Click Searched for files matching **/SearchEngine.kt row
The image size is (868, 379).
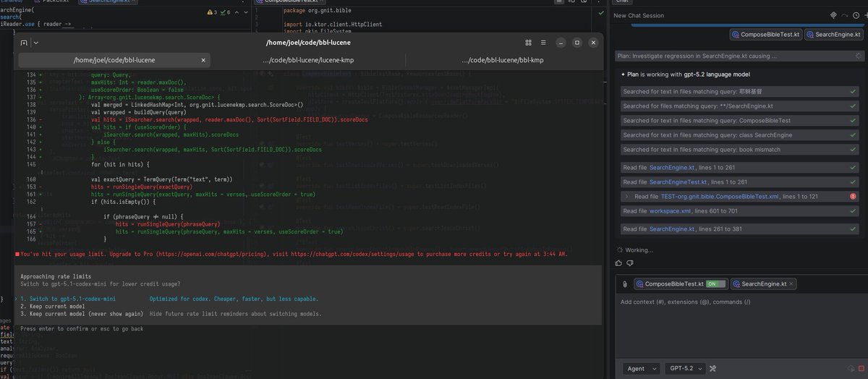coord(739,106)
